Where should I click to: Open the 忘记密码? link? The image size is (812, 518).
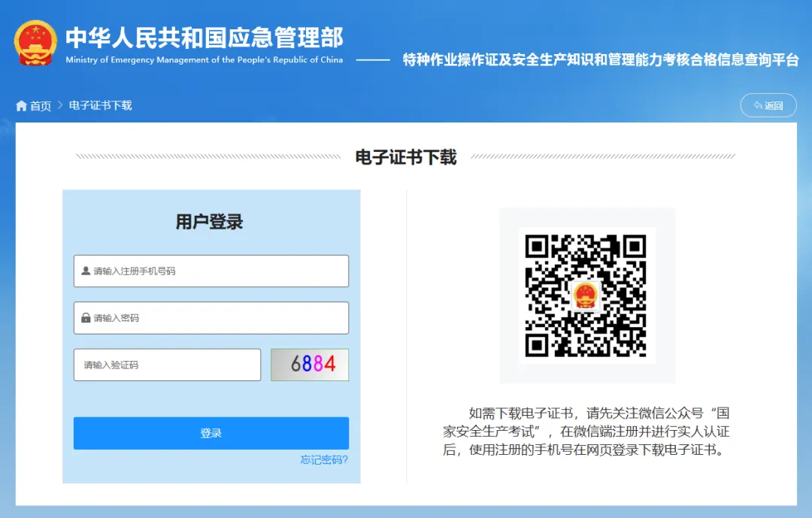point(324,459)
